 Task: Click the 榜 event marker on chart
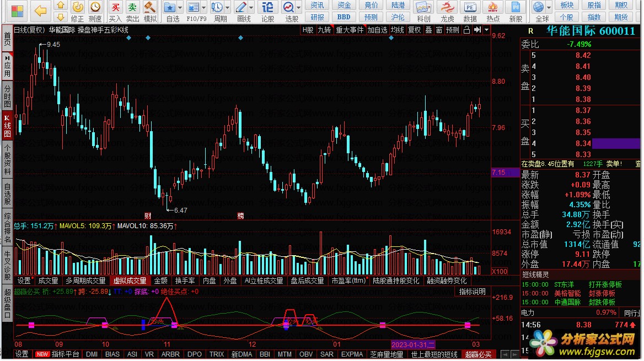click(x=241, y=215)
